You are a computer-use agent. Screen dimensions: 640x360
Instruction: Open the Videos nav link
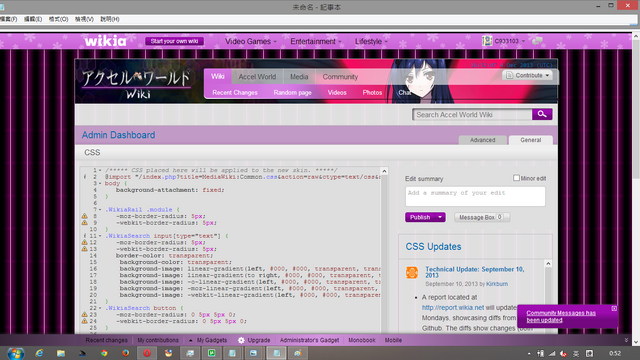[337, 93]
